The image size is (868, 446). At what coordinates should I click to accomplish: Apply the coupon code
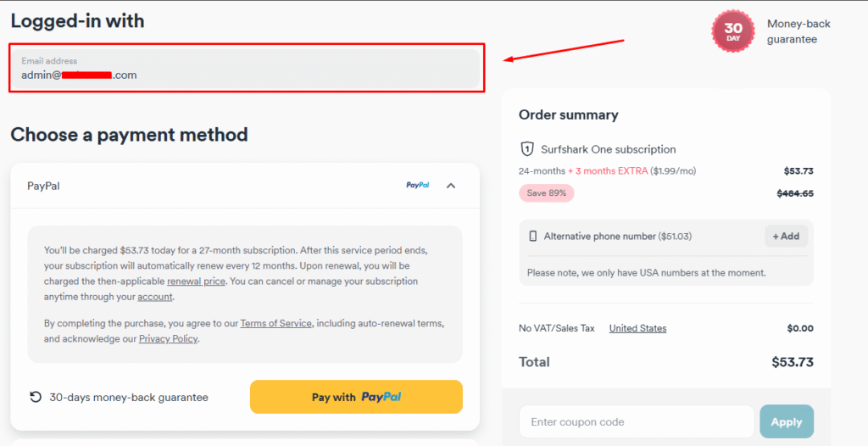(x=787, y=421)
